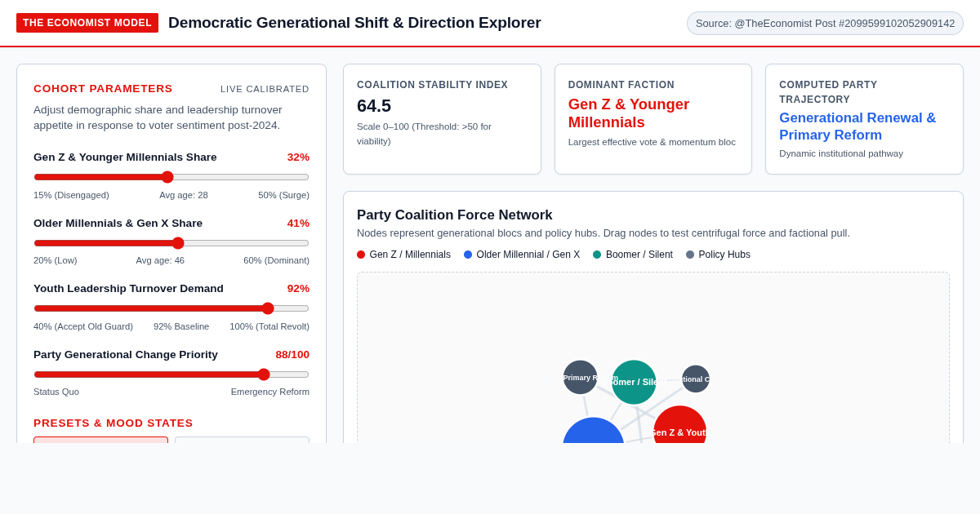Open the Source @TheEconomist post pill
Screen dimensions: 980x514
(825, 23)
